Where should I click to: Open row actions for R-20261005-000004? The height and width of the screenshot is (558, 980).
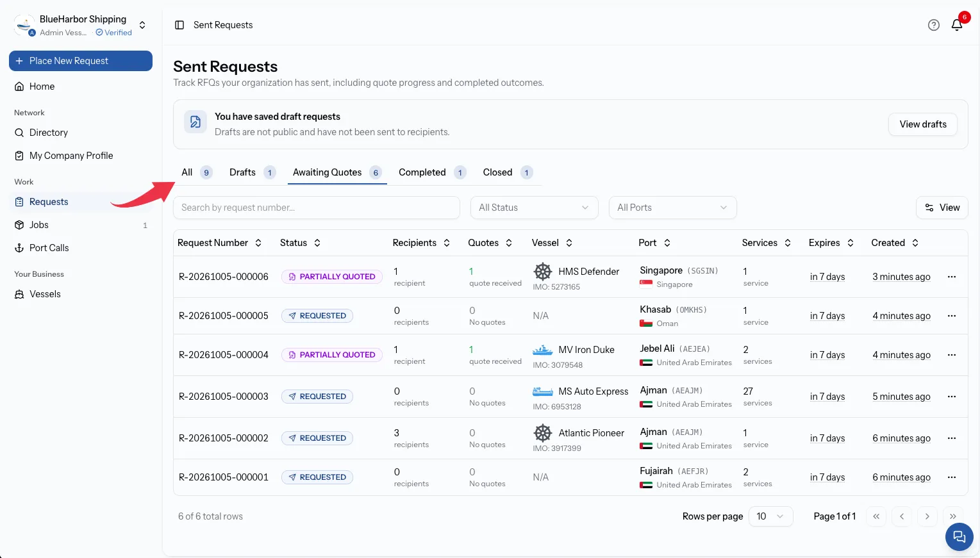tap(952, 355)
